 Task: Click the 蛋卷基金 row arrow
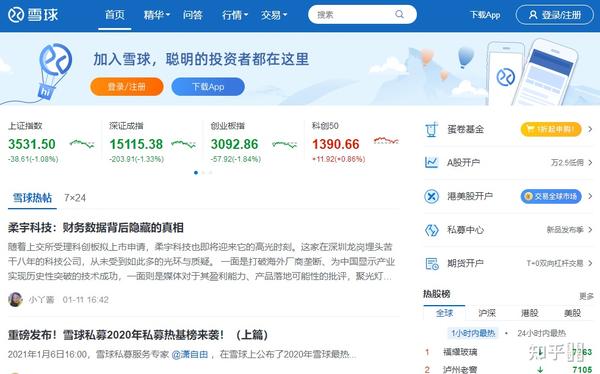click(590, 129)
